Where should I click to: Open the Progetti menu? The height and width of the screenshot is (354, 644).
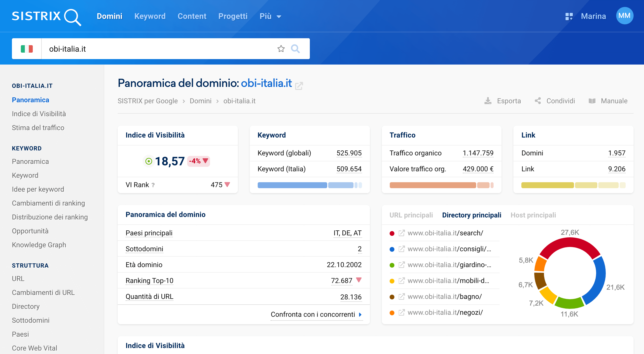233,16
